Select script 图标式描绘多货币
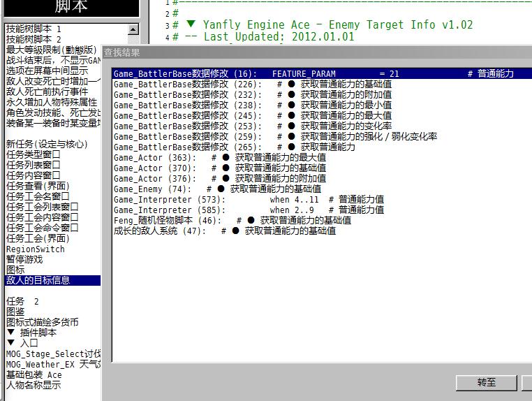Screen dimensions: 532x401 42,323
